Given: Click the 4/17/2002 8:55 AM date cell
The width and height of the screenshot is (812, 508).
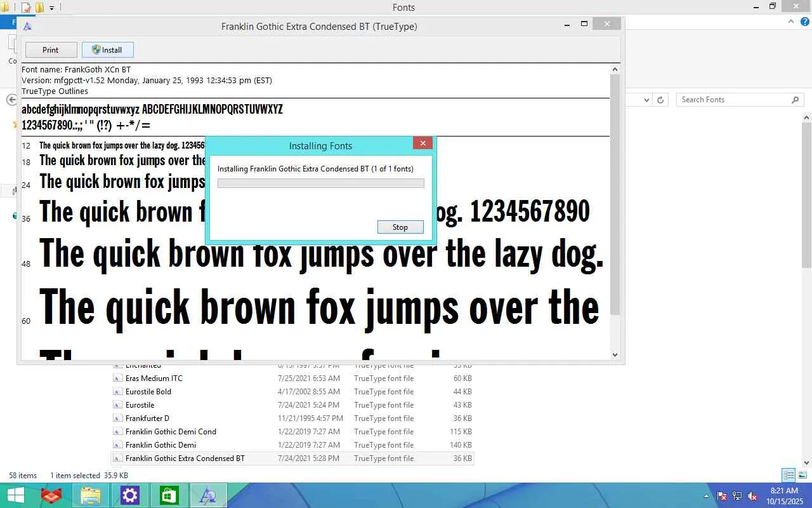Looking at the screenshot, I should [x=309, y=392].
